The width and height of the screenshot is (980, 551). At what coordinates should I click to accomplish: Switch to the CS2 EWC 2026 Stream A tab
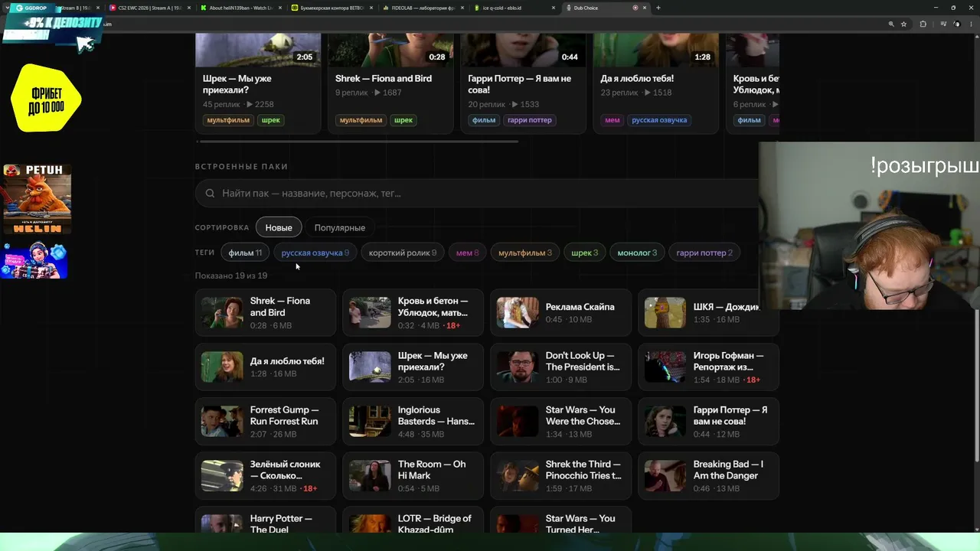(x=149, y=8)
